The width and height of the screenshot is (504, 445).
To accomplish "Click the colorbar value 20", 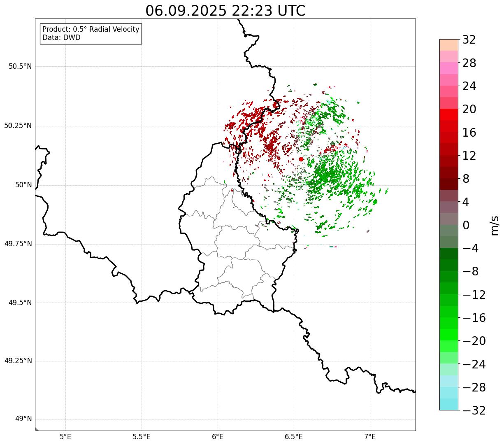I will (x=469, y=110).
